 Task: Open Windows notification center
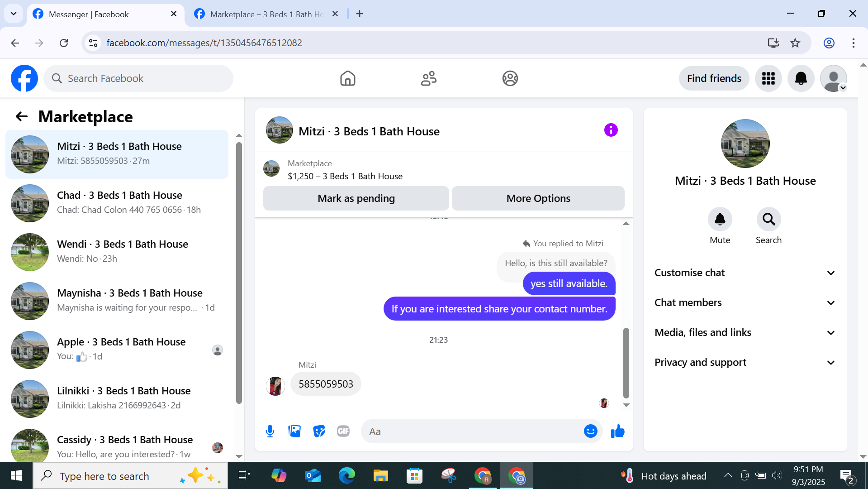coord(847,476)
